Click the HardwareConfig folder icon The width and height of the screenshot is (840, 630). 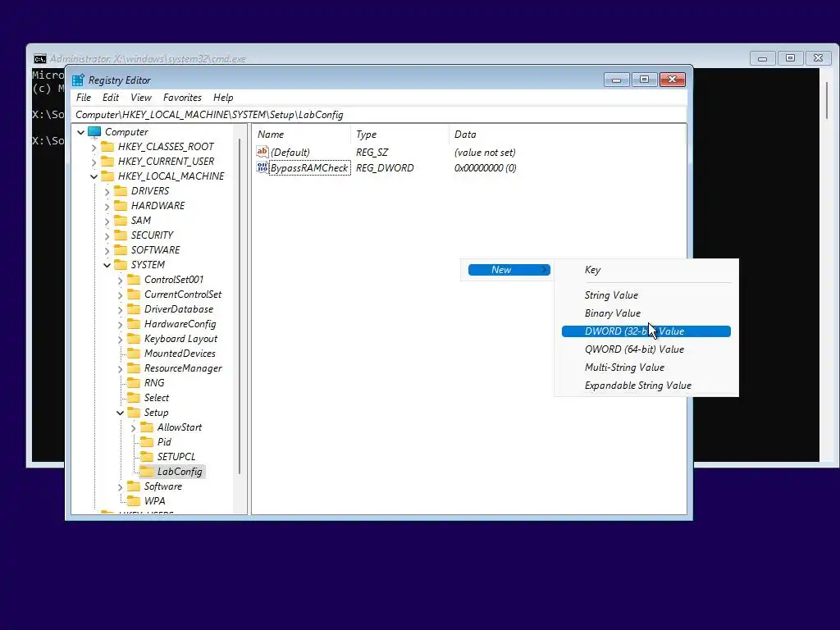point(134,323)
